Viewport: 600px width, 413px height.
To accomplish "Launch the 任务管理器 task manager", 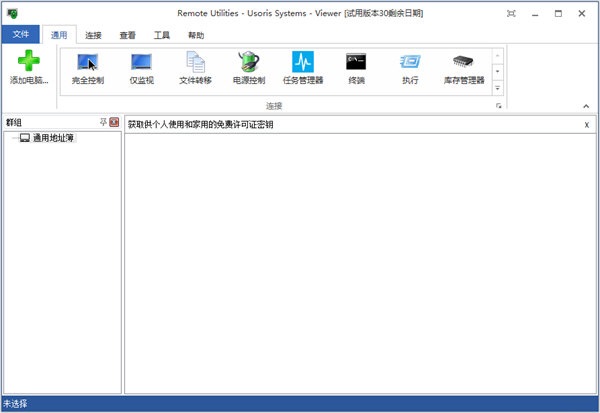I will click(x=302, y=67).
